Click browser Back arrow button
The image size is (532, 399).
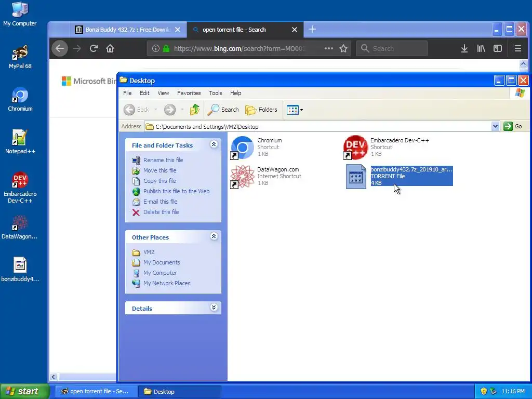tap(60, 48)
